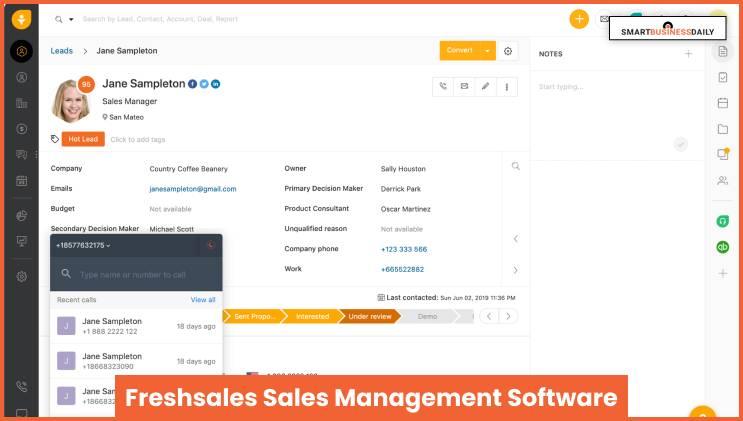Open the conversations chat icon in sidebar
The image size is (743, 421).
[x=21, y=155]
